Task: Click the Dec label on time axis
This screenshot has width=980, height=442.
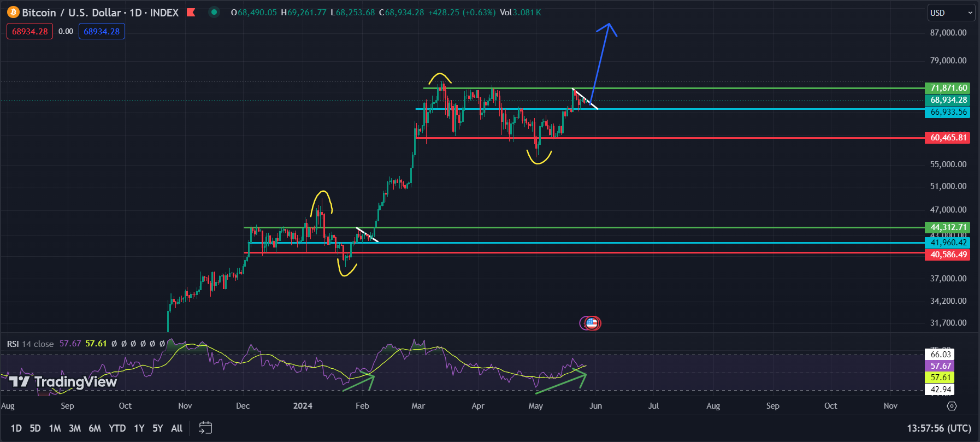Action: (243, 406)
